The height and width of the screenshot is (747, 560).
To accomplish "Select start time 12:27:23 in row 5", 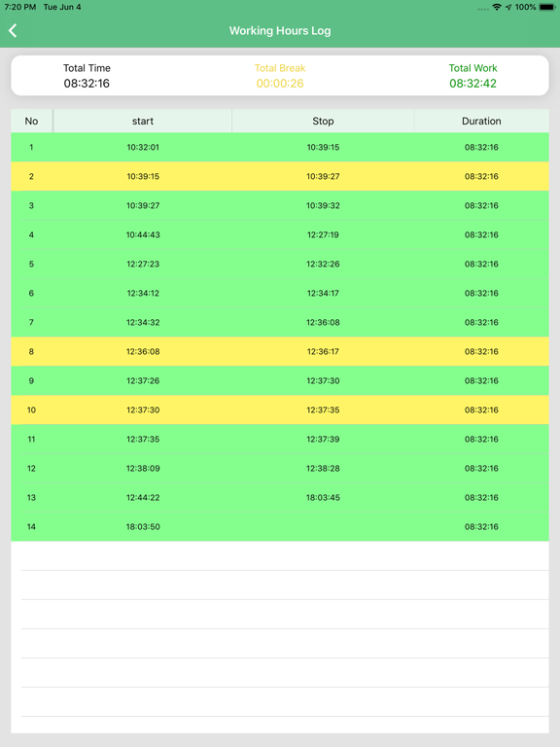I will click(143, 264).
